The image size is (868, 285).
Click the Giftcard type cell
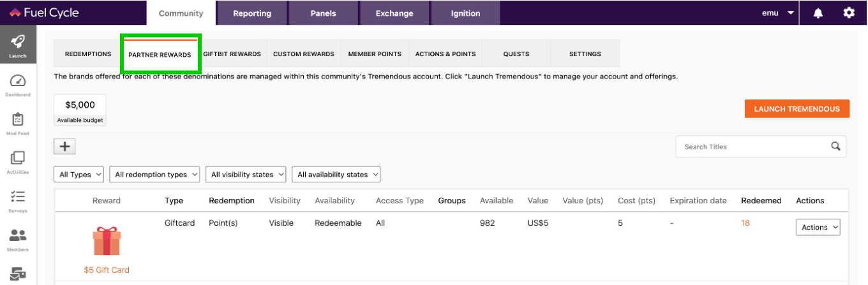pyautogui.click(x=180, y=223)
